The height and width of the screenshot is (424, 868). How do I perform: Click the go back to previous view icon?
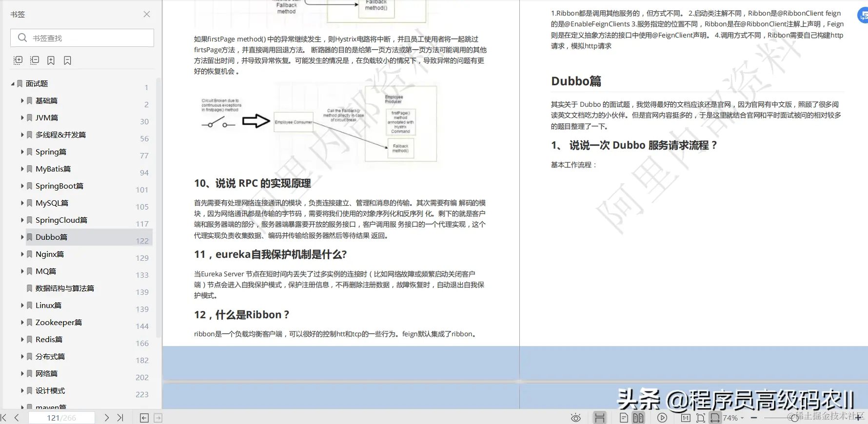144,418
